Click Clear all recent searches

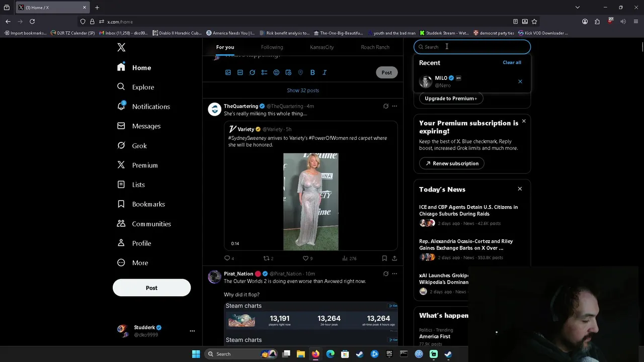click(x=512, y=62)
